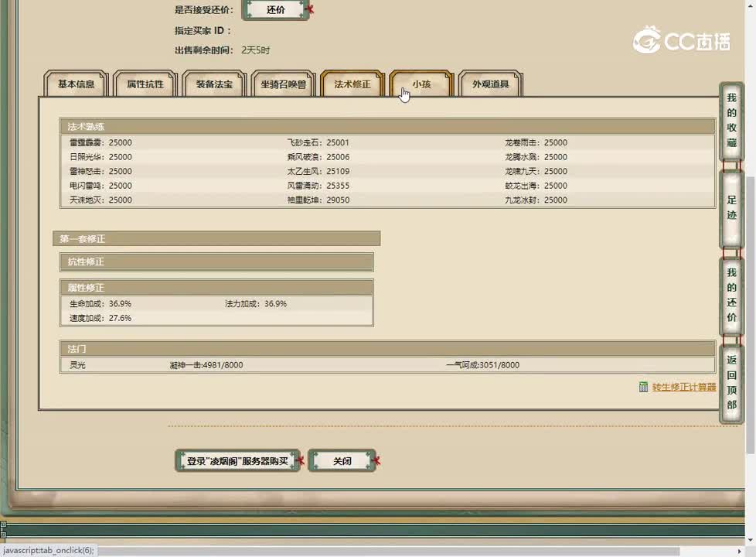This screenshot has width=756, height=557.
Task: Click the row 日照光华: 25000
Action: tap(100, 157)
